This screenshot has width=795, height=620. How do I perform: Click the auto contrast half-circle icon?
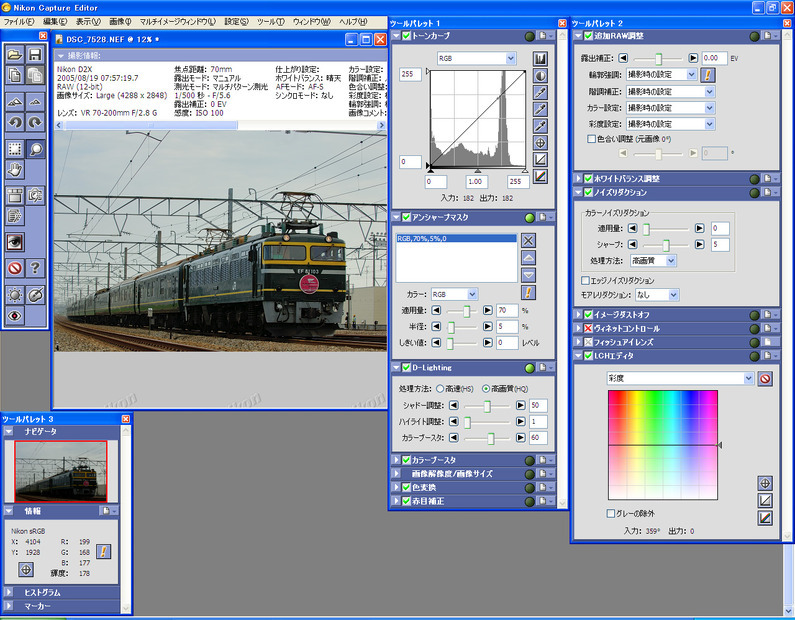tap(540, 76)
